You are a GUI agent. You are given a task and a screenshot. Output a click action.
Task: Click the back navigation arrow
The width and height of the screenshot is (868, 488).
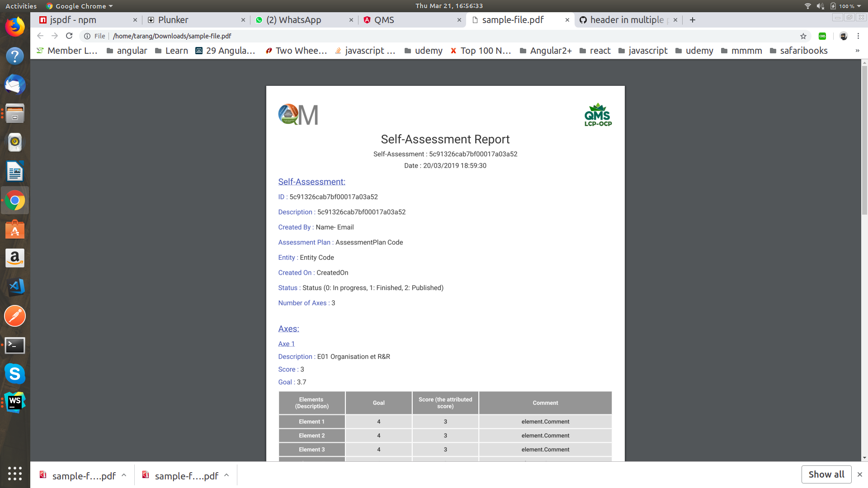click(x=40, y=36)
